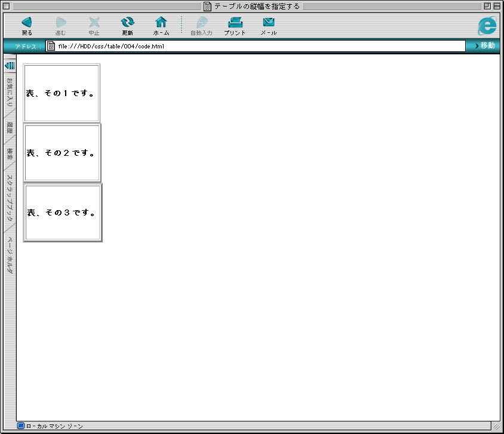Reload page with Refresh (更新) icon
Viewport: 504px width, 434px height.
[128, 23]
